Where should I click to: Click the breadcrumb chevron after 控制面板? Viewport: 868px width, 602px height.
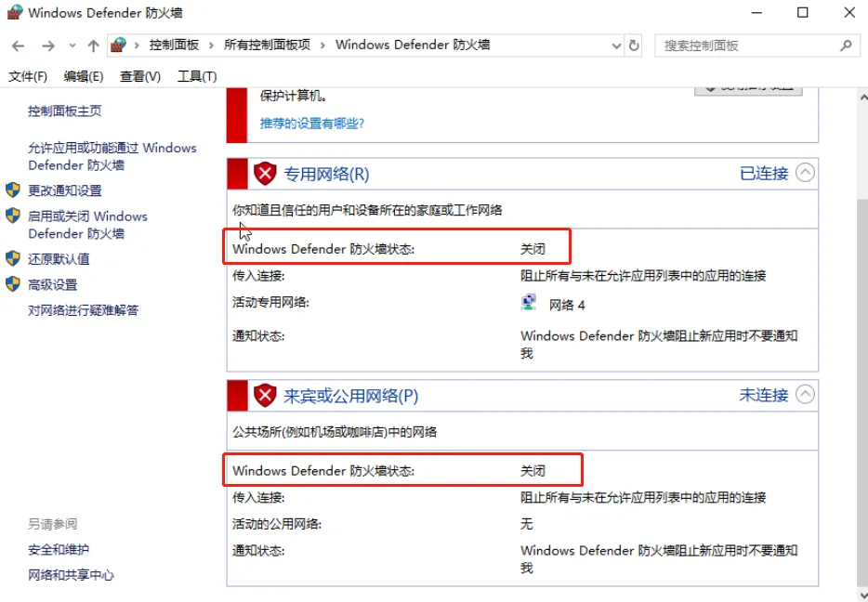(x=211, y=46)
